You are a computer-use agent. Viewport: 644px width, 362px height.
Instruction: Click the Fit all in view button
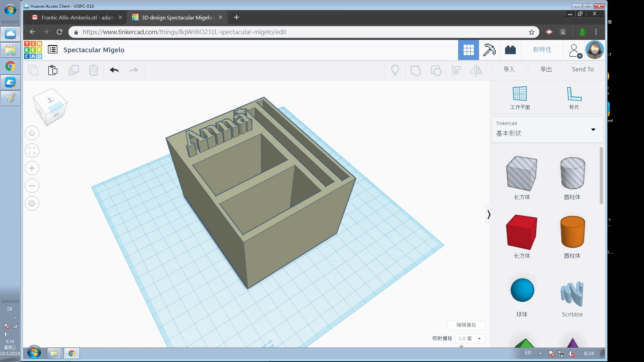[32, 150]
